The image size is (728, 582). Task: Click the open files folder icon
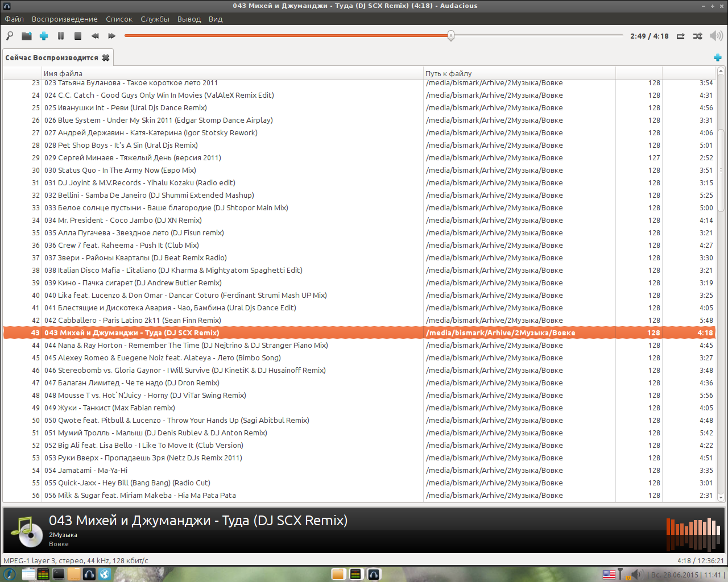click(x=27, y=36)
